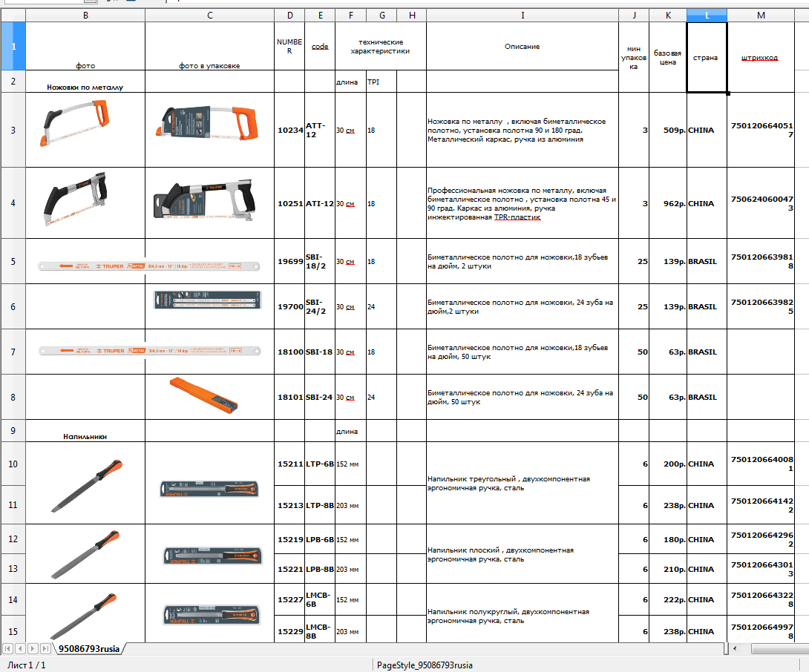
Task: Select column M header
Action: pyautogui.click(x=761, y=15)
